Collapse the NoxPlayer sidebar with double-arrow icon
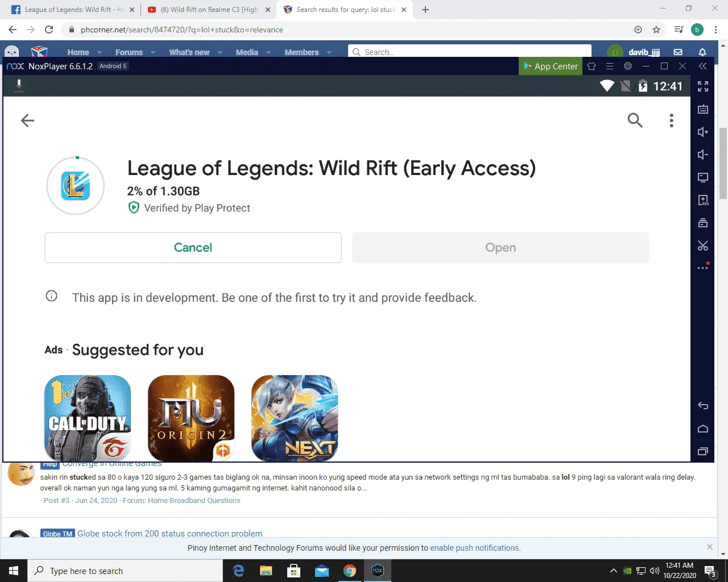This screenshot has height=582, width=728. coord(703,66)
